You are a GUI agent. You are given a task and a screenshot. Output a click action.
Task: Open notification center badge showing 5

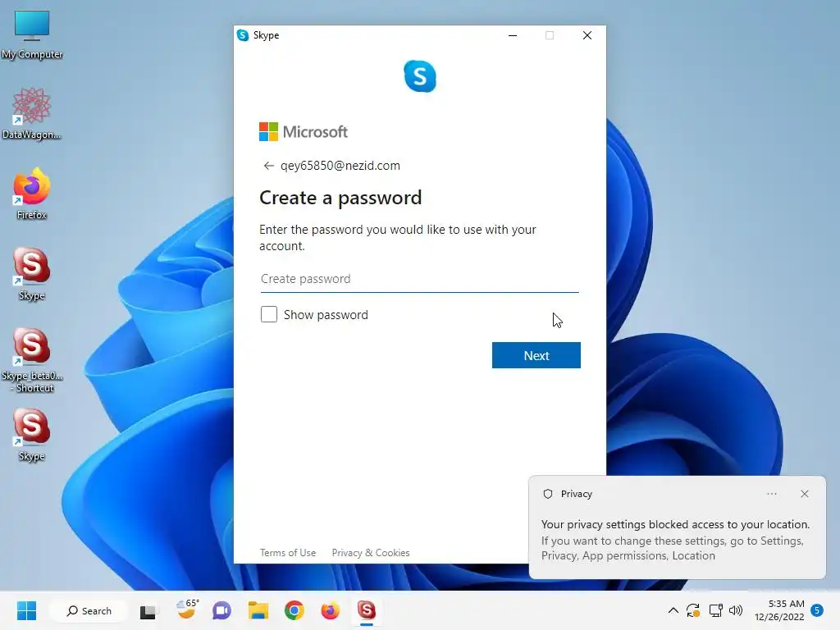click(817, 610)
